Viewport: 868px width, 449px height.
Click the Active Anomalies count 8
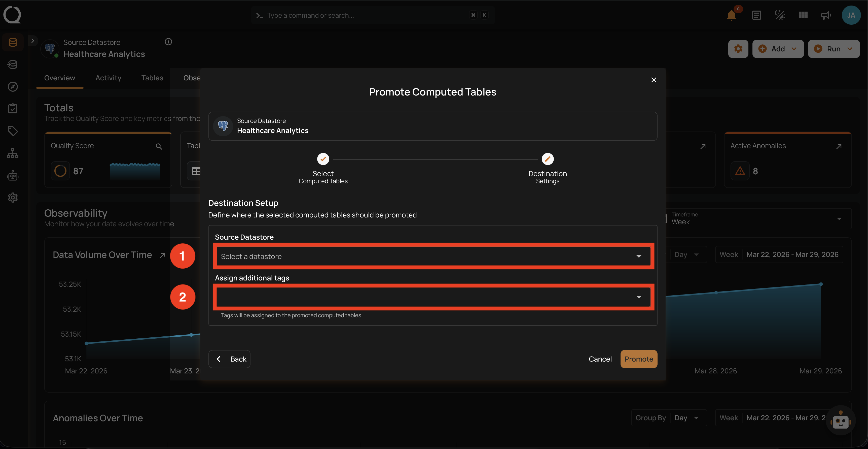point(755,171)
